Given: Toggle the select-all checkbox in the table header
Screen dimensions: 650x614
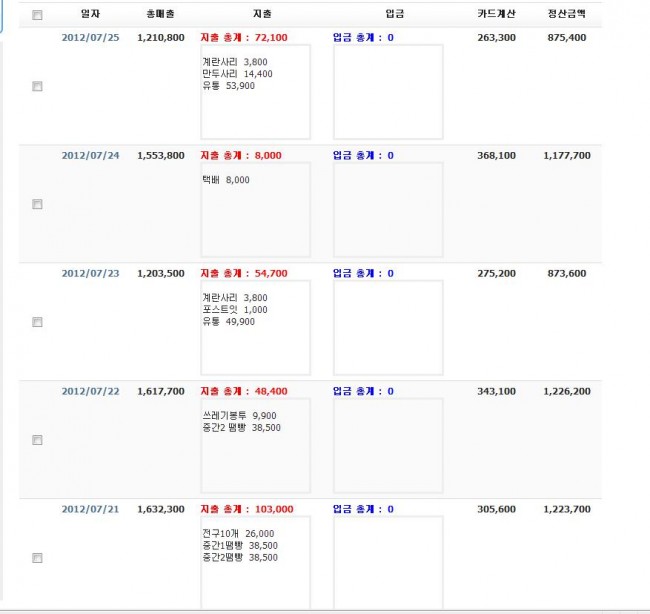Looking at the screenshot, I should coord(38,15).
